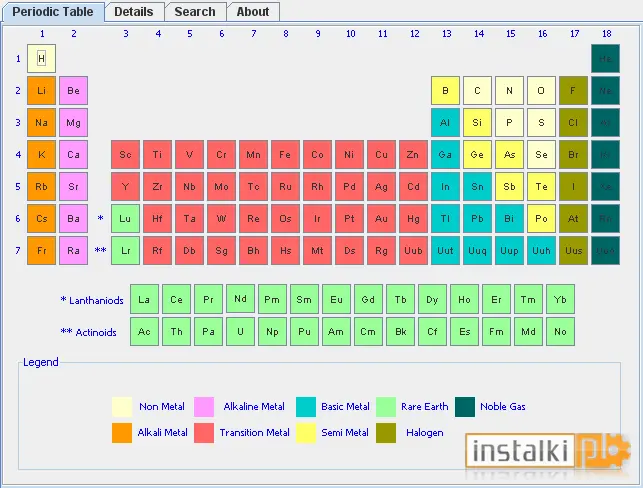This screenshot has width=643, height=488.
Task: Click the Ytterbium (Yb) element
Action: (x=560, y=299)
